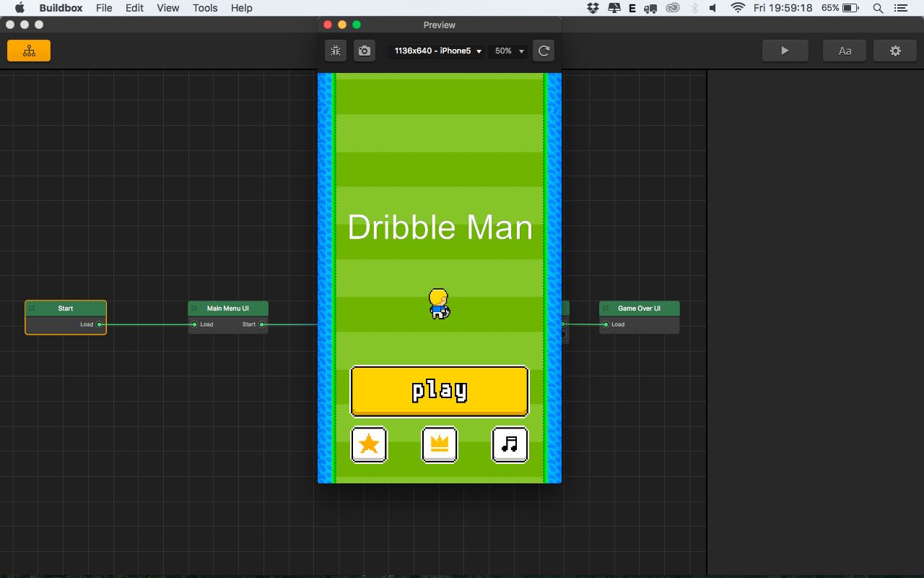Click the Dropbox icon in menu bar
Viewport: 924px width, 578px height.
click(593, 8)
